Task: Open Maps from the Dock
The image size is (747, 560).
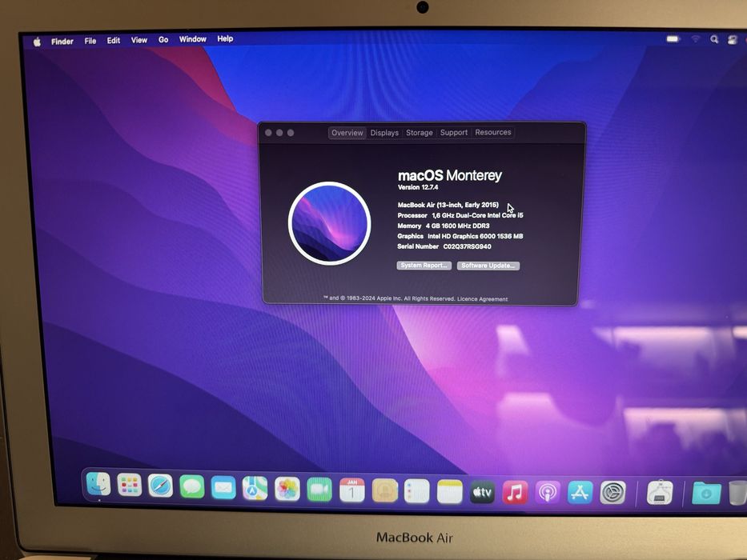Action: pyautogui.click(x=255, y=488)
